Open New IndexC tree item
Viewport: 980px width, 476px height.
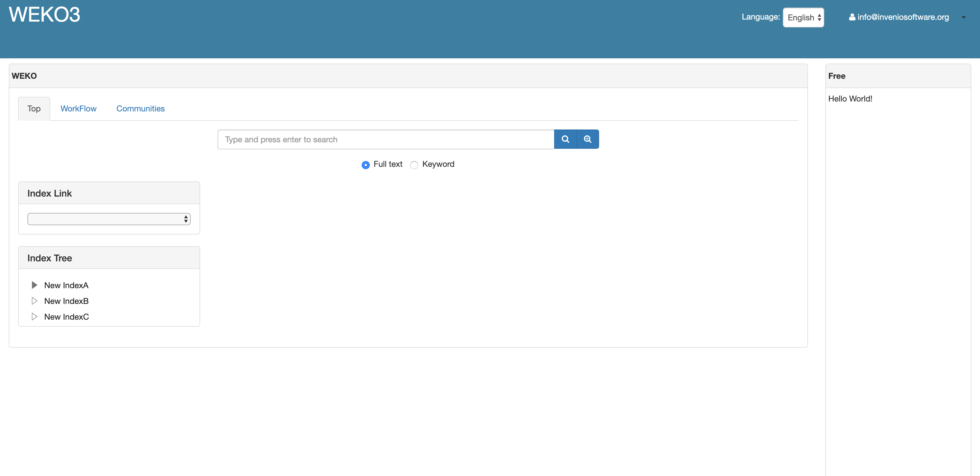[x=66, y=317]
